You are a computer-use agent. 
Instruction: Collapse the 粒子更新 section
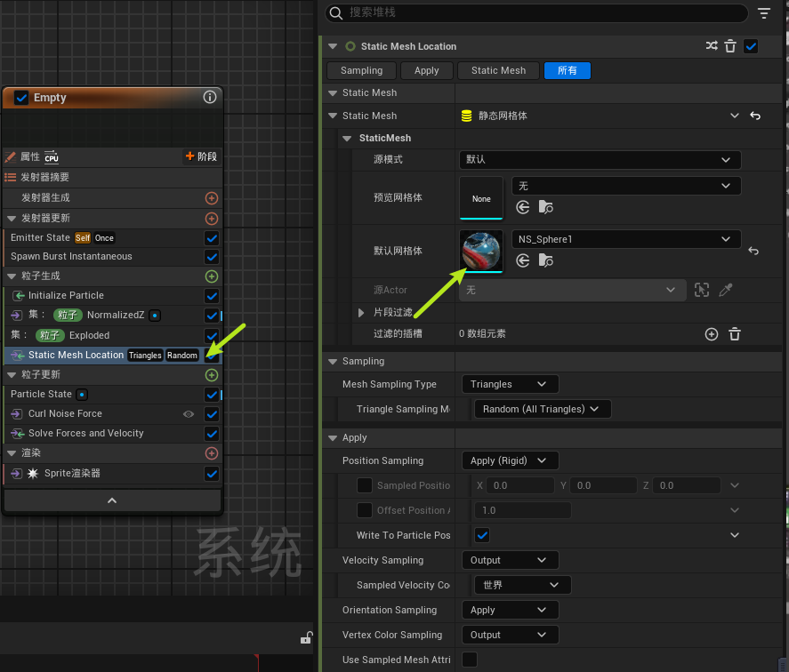(12, 375)
